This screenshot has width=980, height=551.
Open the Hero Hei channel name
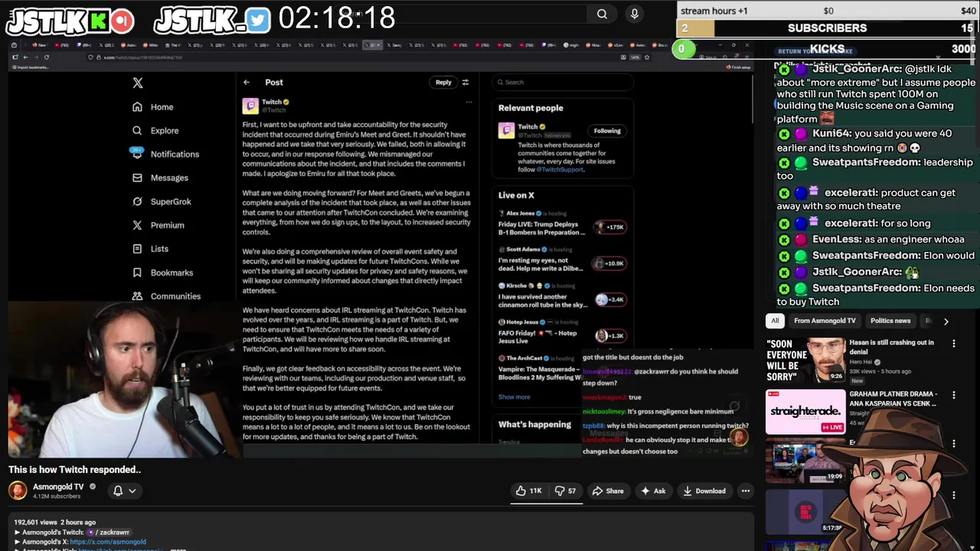pyautogui.click(x=861, y=362)
